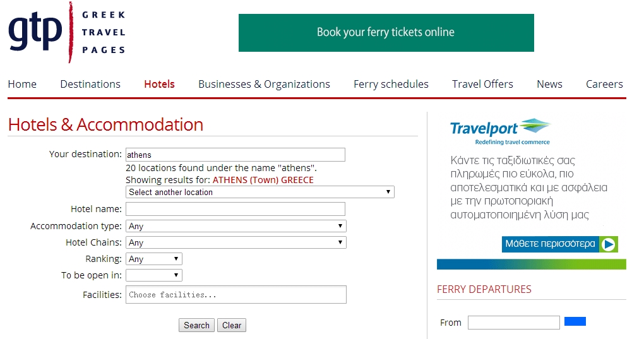The width and height of the screenshot is (644, 339).
Task: Open the Ferry schedules menu item
Action: [391, 84]
